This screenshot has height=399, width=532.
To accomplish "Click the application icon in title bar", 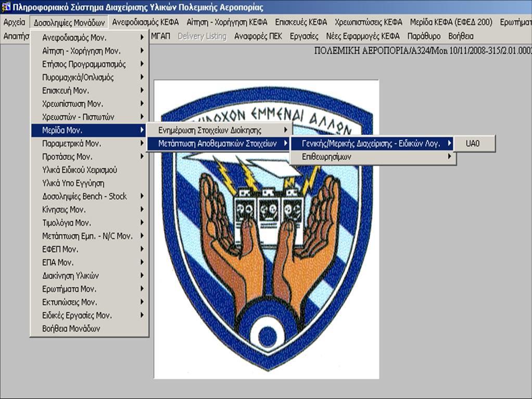I will (6, 7).
